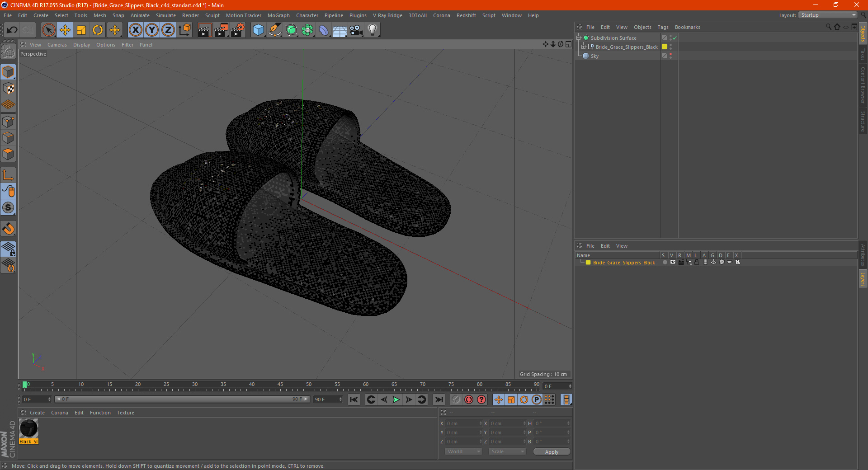Screen dimensions: 868x470
Task: Add a Cube primitive object
Action: coord(258,30)
